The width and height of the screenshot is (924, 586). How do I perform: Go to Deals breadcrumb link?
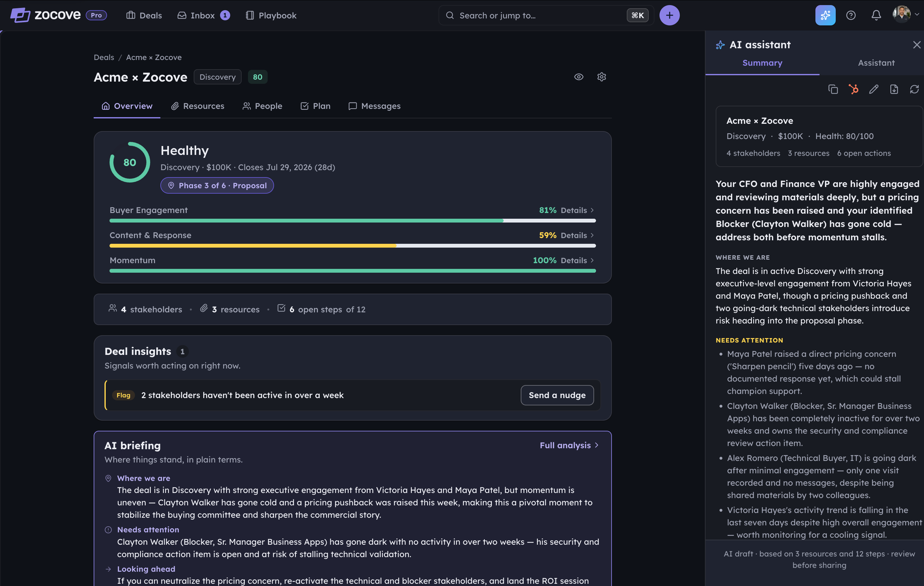[x=104, y=57]
